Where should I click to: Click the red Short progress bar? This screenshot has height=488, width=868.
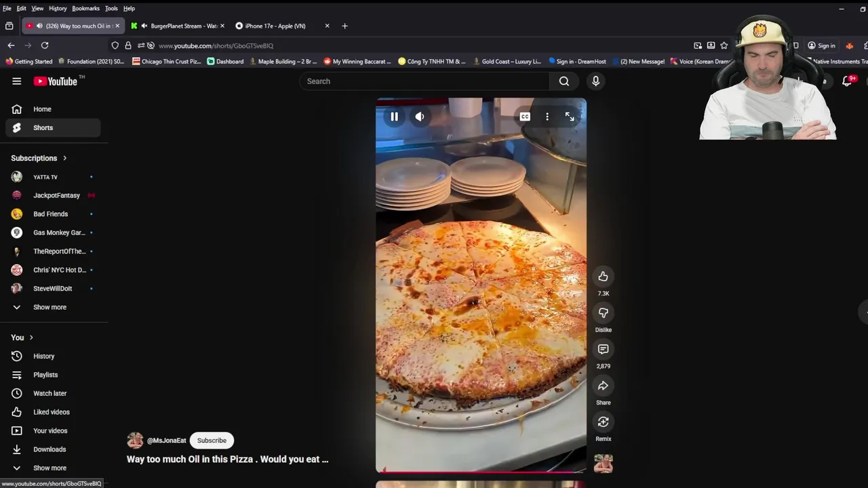(x=481, y=471)
